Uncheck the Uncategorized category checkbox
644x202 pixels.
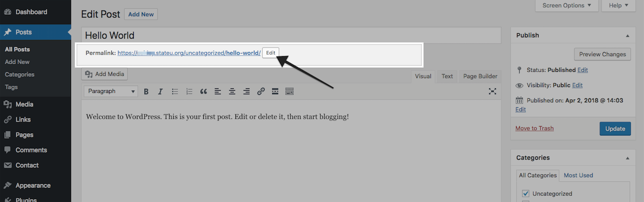[x=526, y=193]
